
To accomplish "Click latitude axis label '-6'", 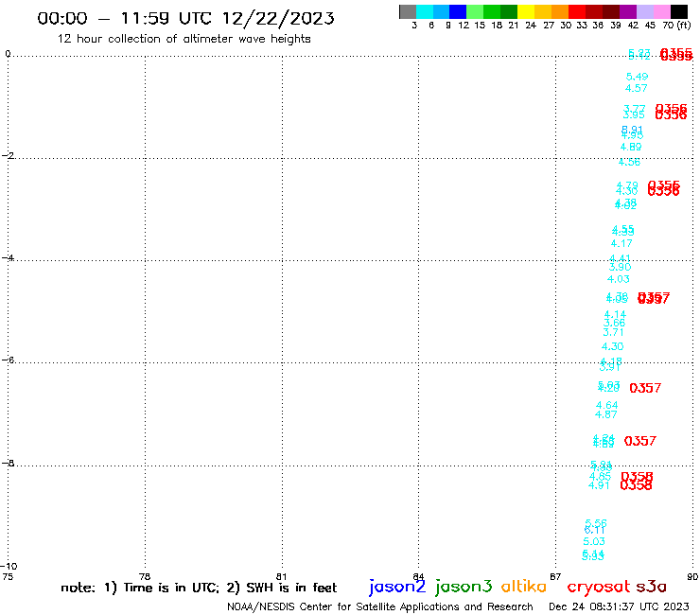I will point(8,360).
